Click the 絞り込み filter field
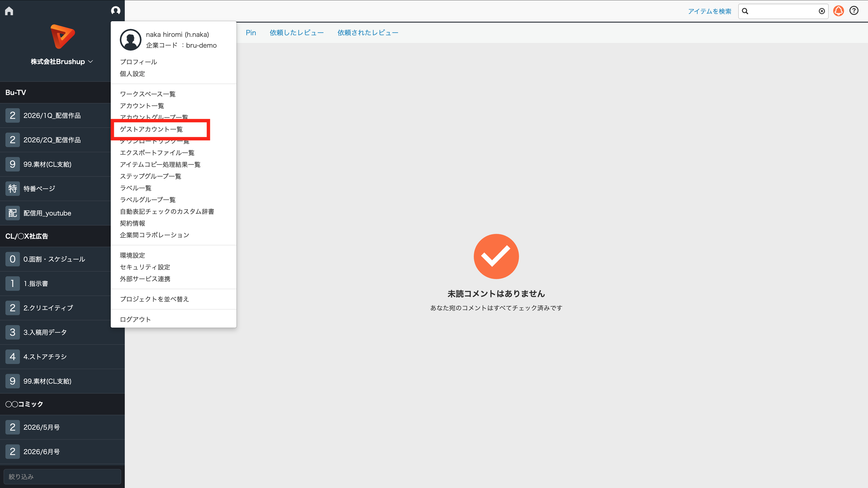868x488 pixels. tap(62, 476)
